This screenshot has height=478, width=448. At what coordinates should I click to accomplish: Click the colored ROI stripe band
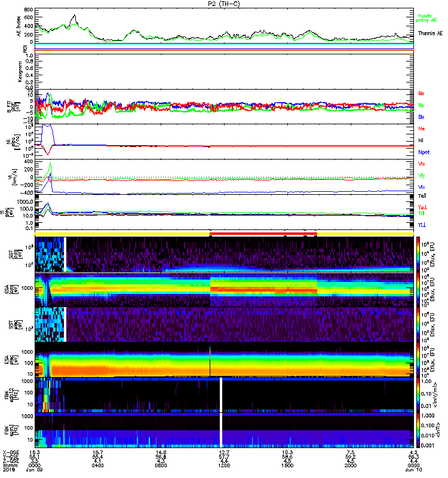point(224,48)
